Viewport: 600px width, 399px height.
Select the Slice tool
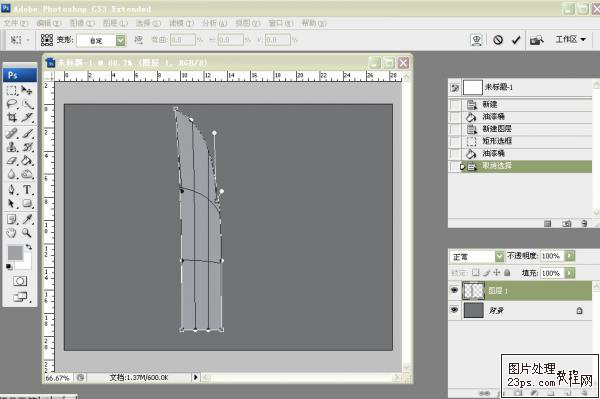click(x=27, y=117)
